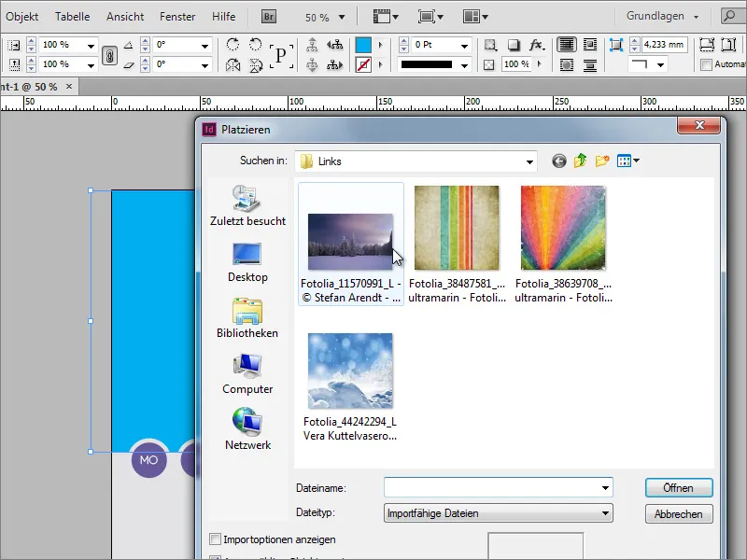Open the Grundlagen workspace dropdown

(662, 16)
